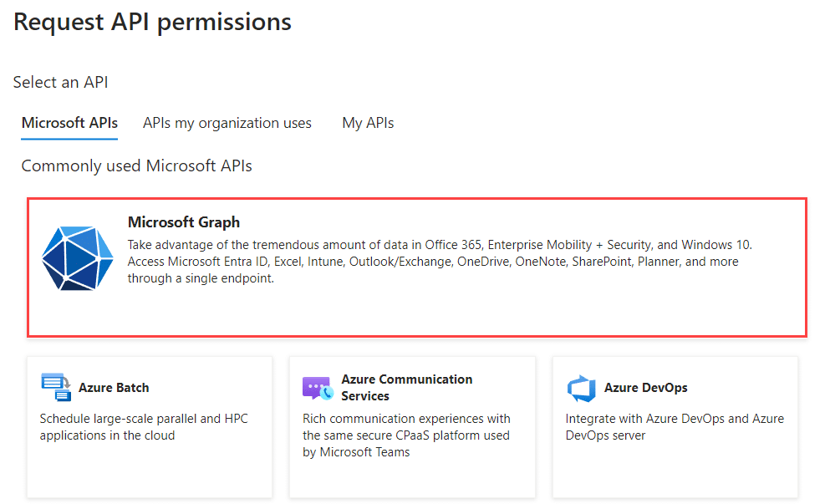
Task: Select the Microsoft Graph title
Action: (184, 221)
